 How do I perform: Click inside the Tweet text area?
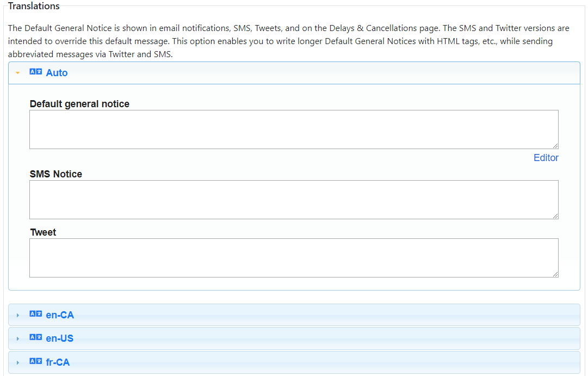click(x=294, y=258)
